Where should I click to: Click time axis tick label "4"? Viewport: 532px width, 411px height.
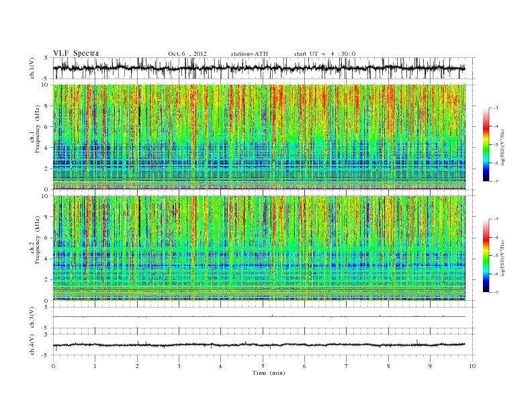point(220,366)
